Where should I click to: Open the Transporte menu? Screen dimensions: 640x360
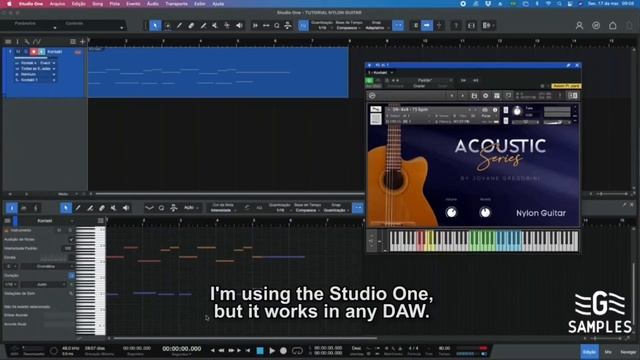(x=176, y=4)
